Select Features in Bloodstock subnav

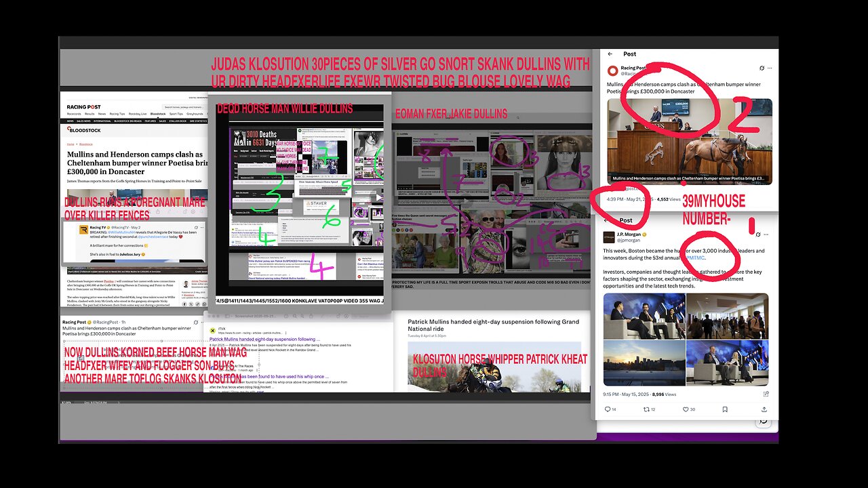(151, 121)
